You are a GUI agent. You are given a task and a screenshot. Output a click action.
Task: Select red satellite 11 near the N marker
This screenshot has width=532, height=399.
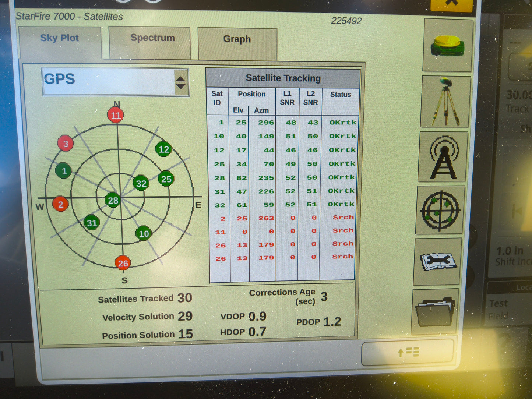115,115
